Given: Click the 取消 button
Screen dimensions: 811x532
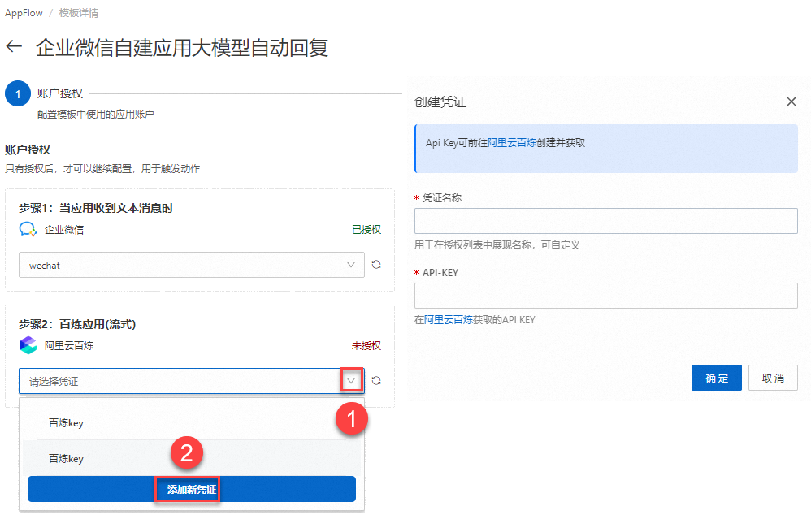Looking at the screenshot, I should pos(773,378).
